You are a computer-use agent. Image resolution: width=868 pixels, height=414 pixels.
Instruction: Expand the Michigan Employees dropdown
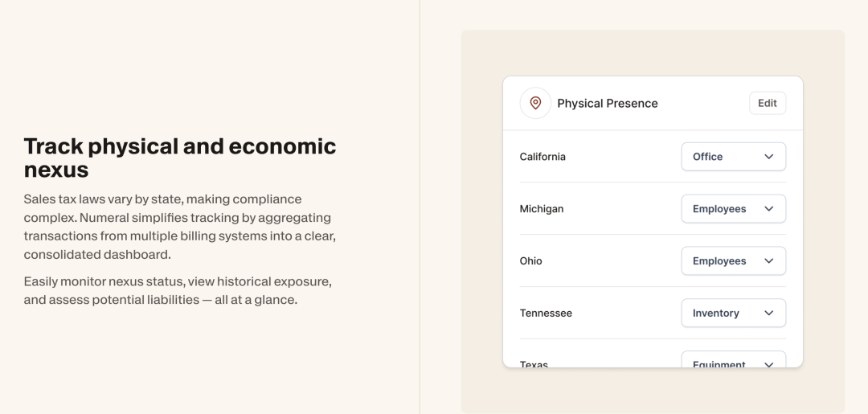point(734,209)
